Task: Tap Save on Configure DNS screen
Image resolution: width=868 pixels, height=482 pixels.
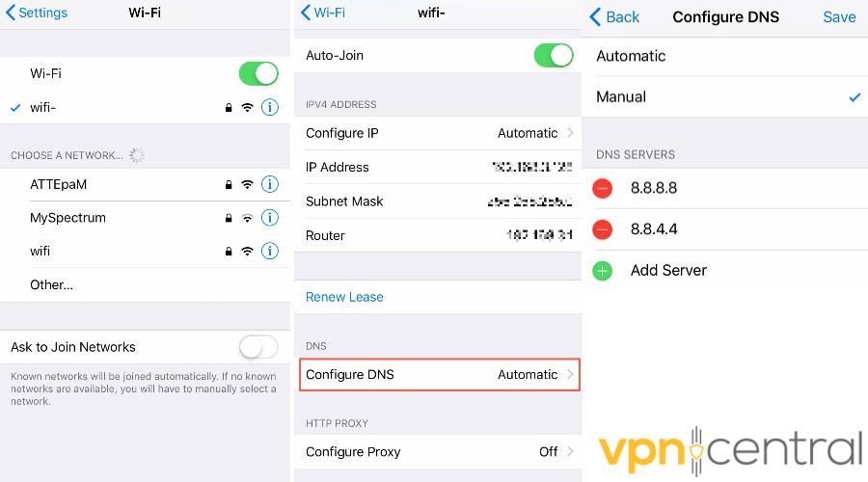Action: 839,17
